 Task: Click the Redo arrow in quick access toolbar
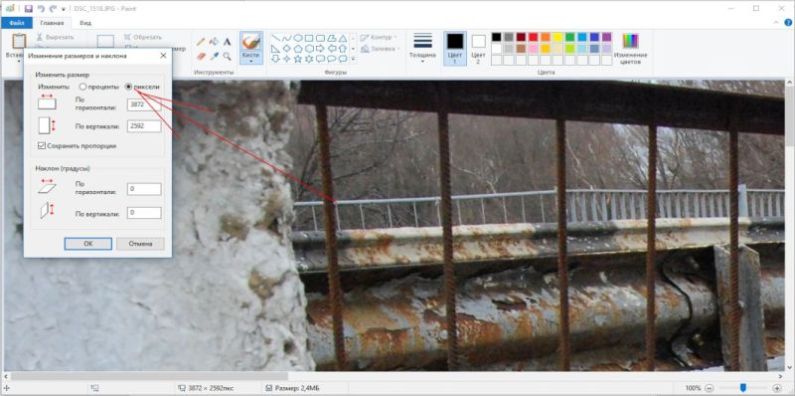click(x=53, y=9)
